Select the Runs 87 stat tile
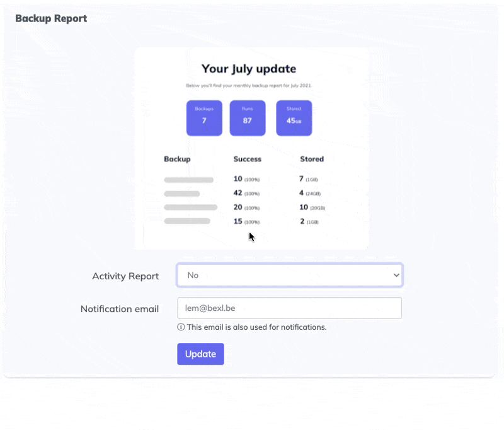Screen dimensions: 504x430 point(247,118)
